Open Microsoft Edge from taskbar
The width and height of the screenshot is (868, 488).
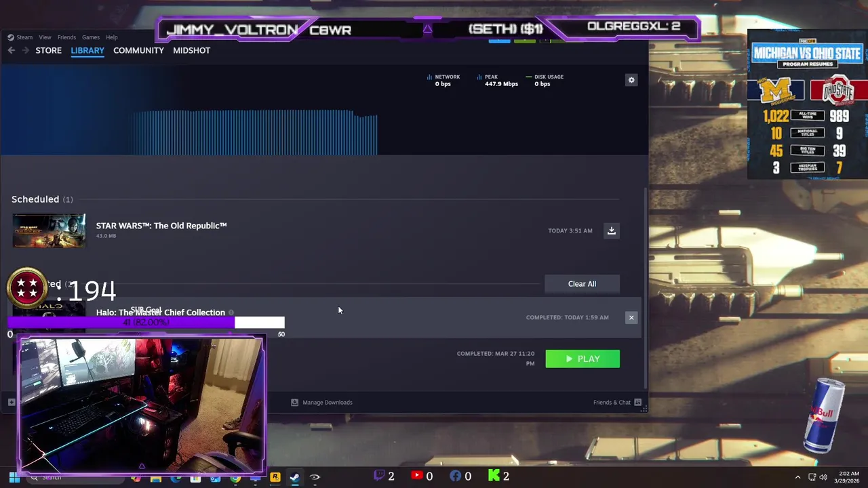click(x=176, y=477)
